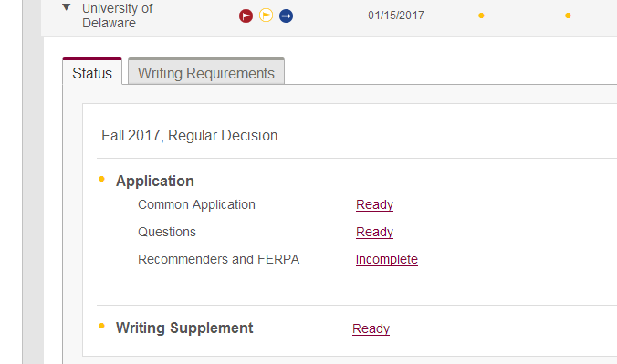The height and width of the screenshot is (364, 617).
Task: Open the Common Application Ready link
Action: (374, 204)
